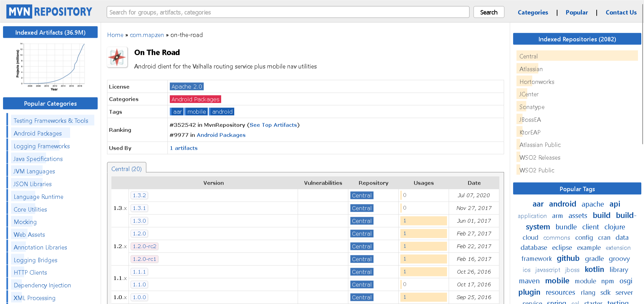Open Logging Frameworks category

(x=42, y=146)
